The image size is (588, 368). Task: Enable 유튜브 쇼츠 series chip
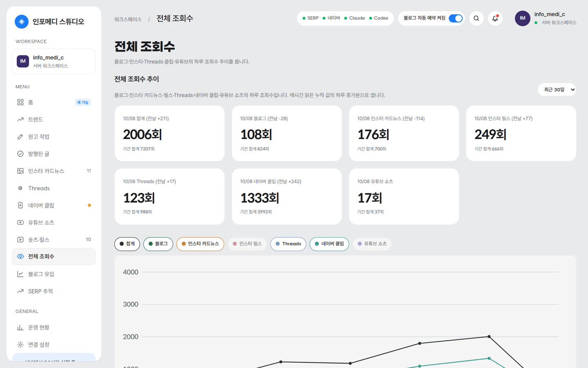pyautogui.click(x=372, y=244)
